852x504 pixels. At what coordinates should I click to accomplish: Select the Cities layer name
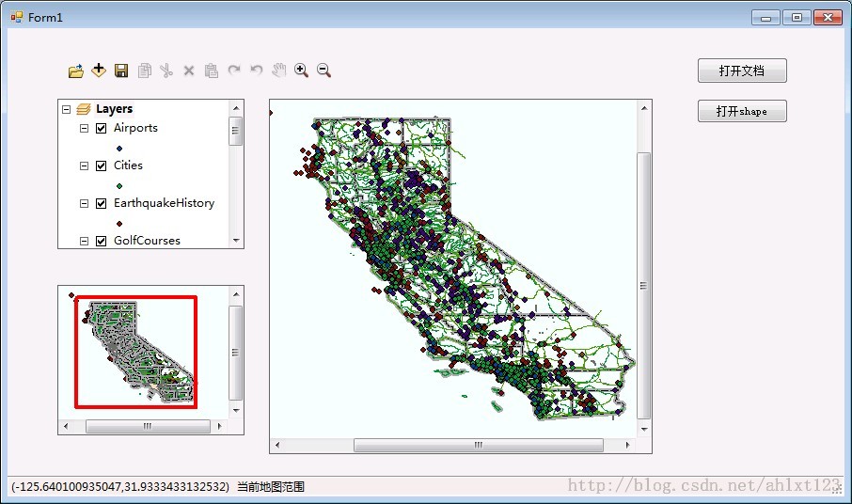tap(128, 165)
